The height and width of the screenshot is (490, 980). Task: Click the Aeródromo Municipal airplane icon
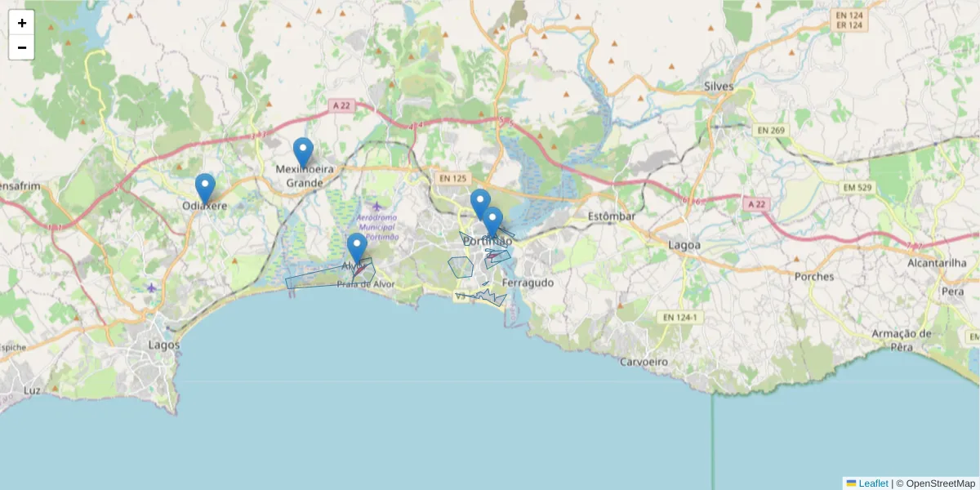click(x=376, y=205)
